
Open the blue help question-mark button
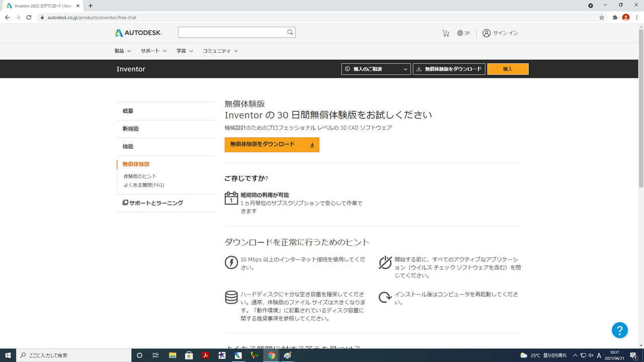pos(620,330)
